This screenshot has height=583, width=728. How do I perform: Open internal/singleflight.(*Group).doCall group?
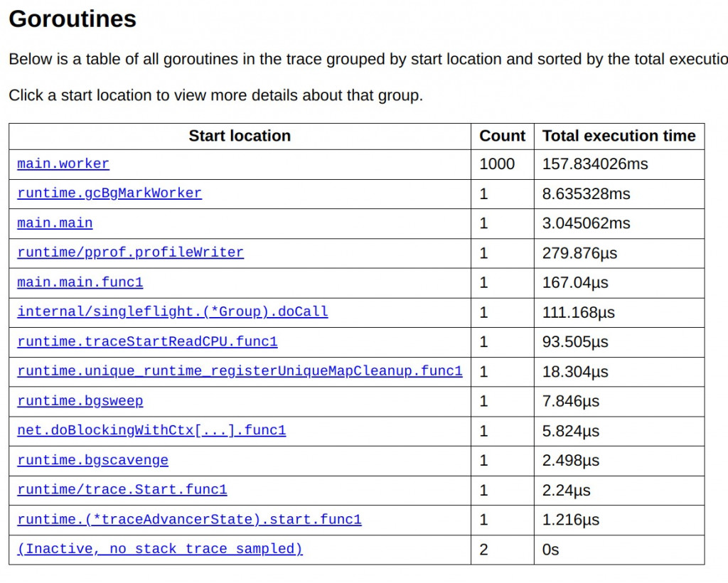pos(173,312)
